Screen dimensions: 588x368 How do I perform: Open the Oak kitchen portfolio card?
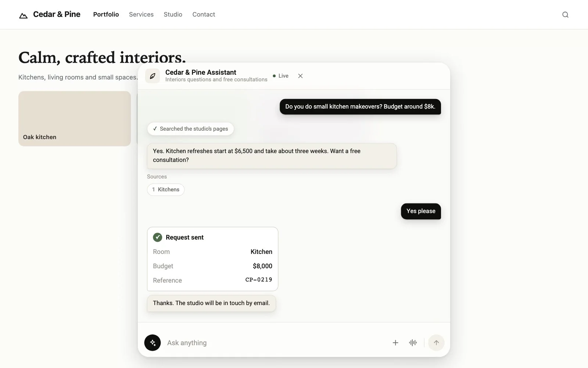(x=75, y=118)
